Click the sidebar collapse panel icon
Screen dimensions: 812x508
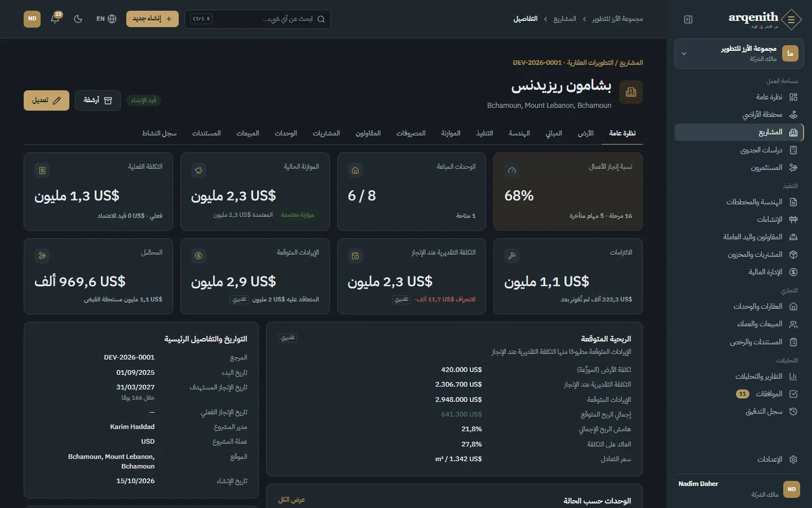click(x=688, y=19)
